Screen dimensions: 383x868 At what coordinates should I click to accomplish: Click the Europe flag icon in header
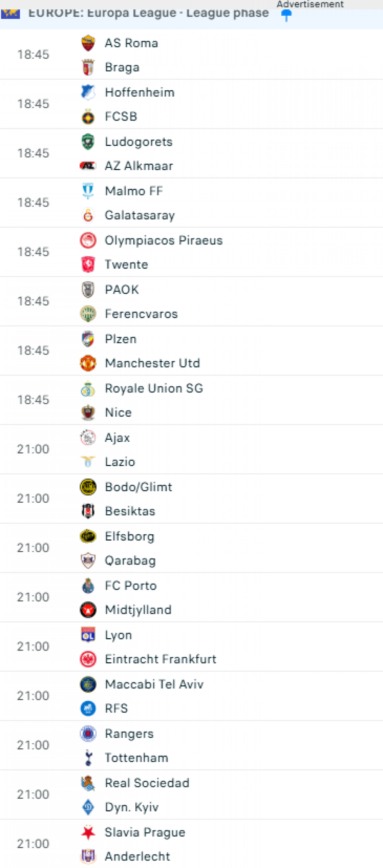(x=11, y=14)
